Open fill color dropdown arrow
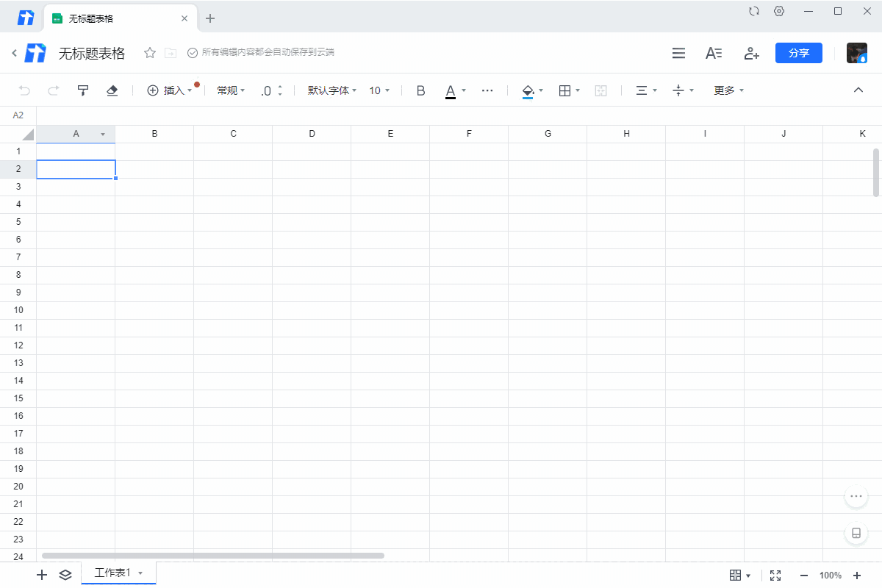 coord(542,91)
